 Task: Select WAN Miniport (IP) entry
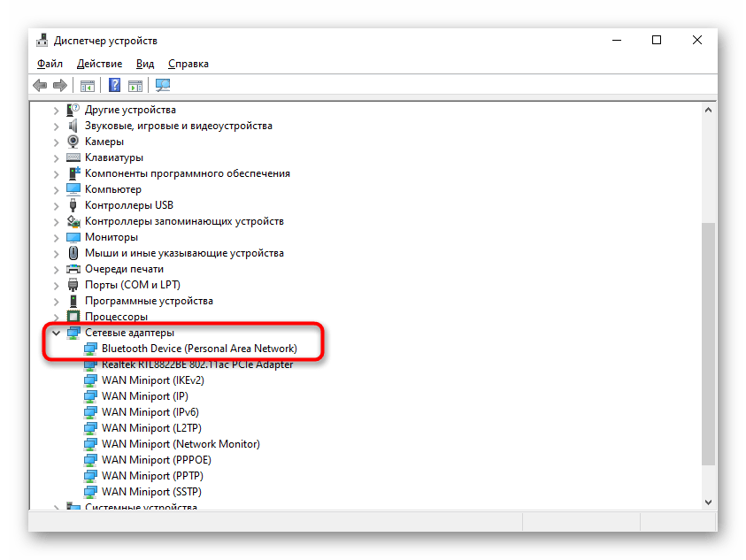pos(145,396)
